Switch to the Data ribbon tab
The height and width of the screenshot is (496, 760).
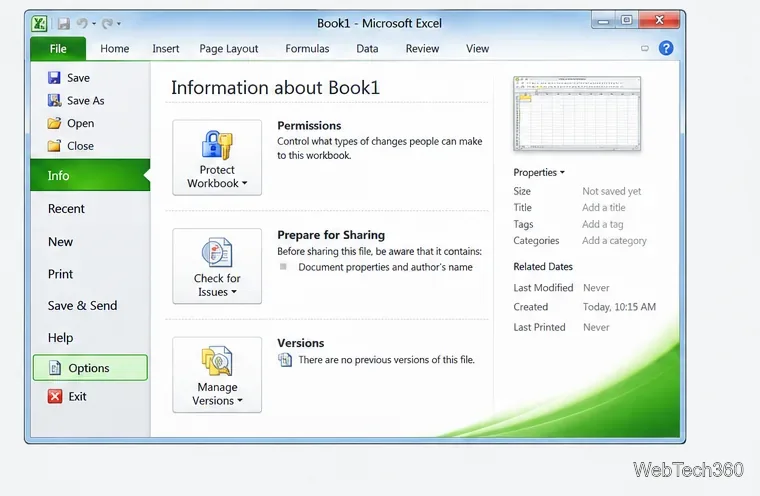[x=367, y=48]
